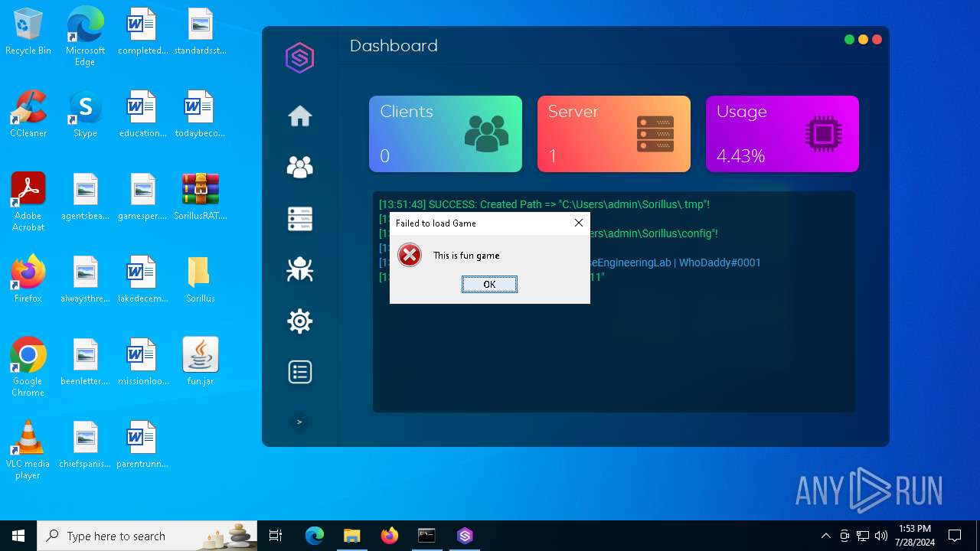Select the agentsbea image file on desktop
The width and height of the screenshot is (980, 551).
(85, 197)
